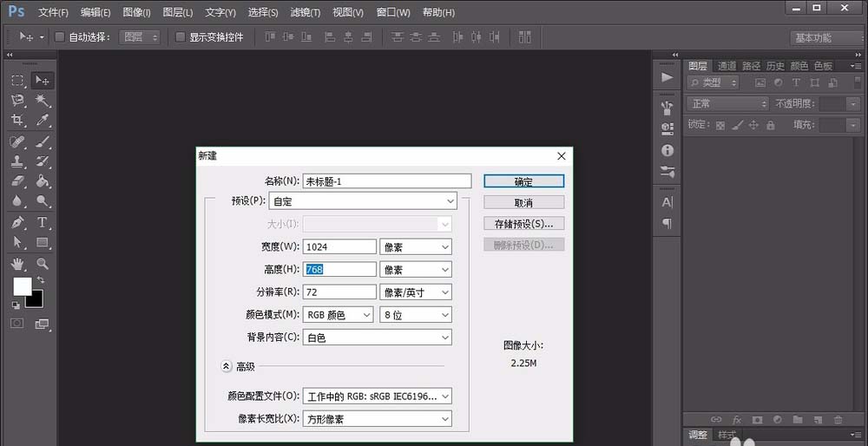Select the Path Selection arrow tool
The width and height of the screenshot is (868, 446).
click(x=17, y=242)
